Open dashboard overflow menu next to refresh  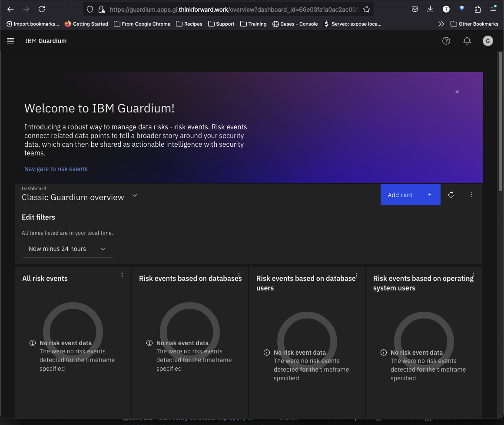(x=472, y=195)
